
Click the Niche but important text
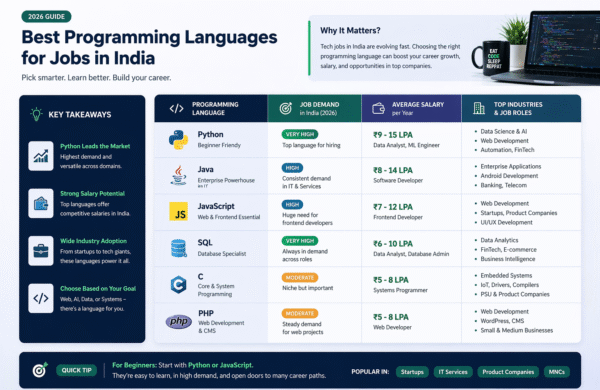click(308, 288)
